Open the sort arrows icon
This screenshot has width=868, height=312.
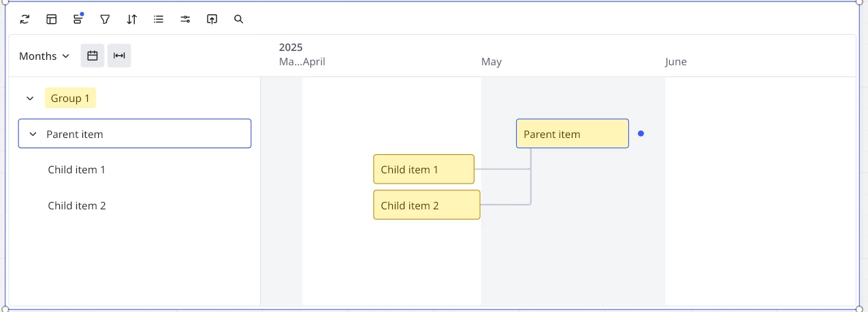point(132,19)
